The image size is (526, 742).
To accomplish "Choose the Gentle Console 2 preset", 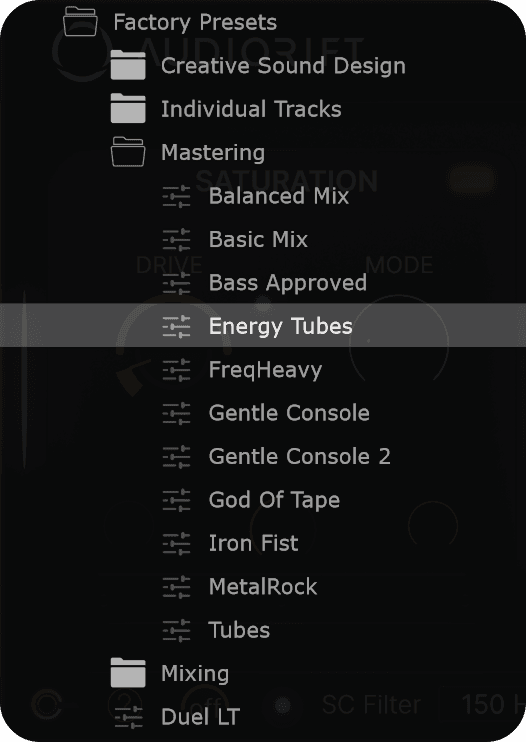I will 300,457.
